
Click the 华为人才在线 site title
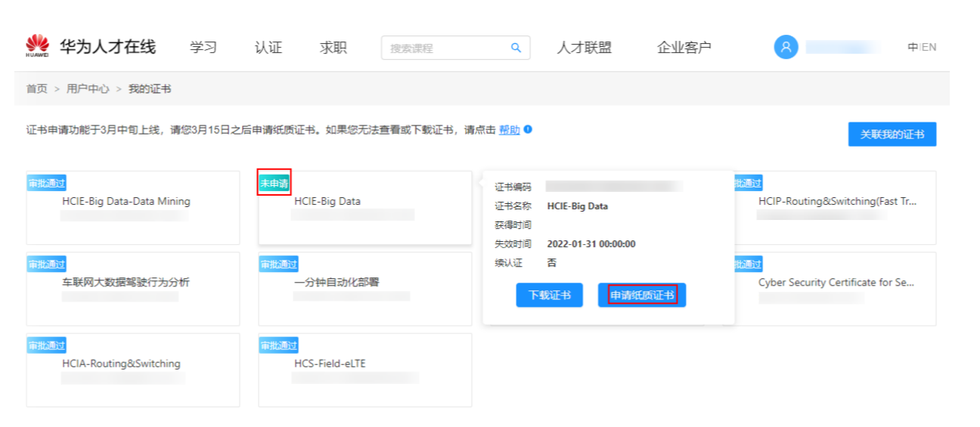(108, 47)
